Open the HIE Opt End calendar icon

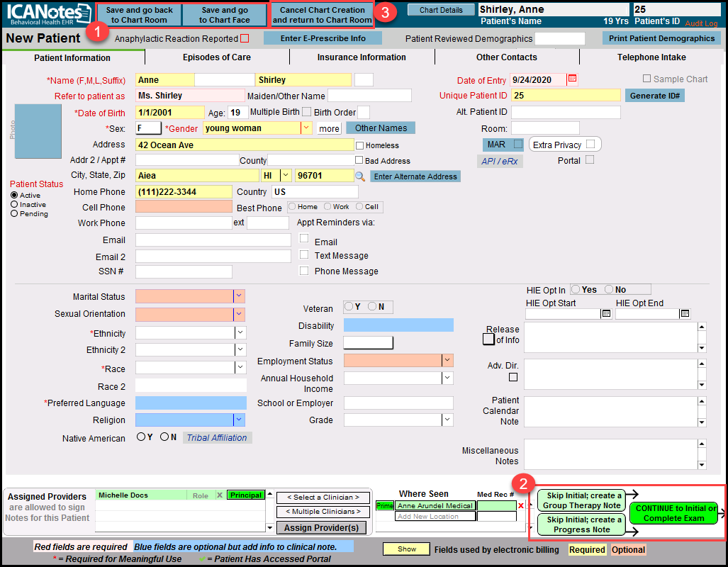pos(685,314)
